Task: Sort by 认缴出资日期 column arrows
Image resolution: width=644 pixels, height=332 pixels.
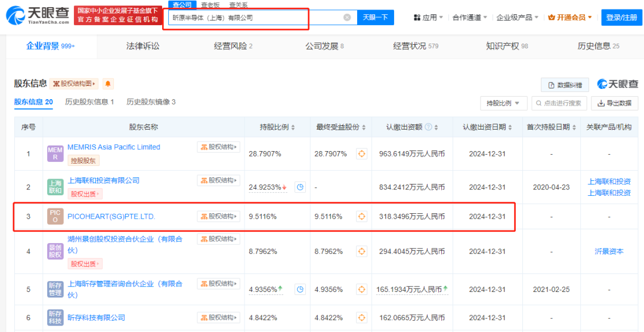Action: 510,128
